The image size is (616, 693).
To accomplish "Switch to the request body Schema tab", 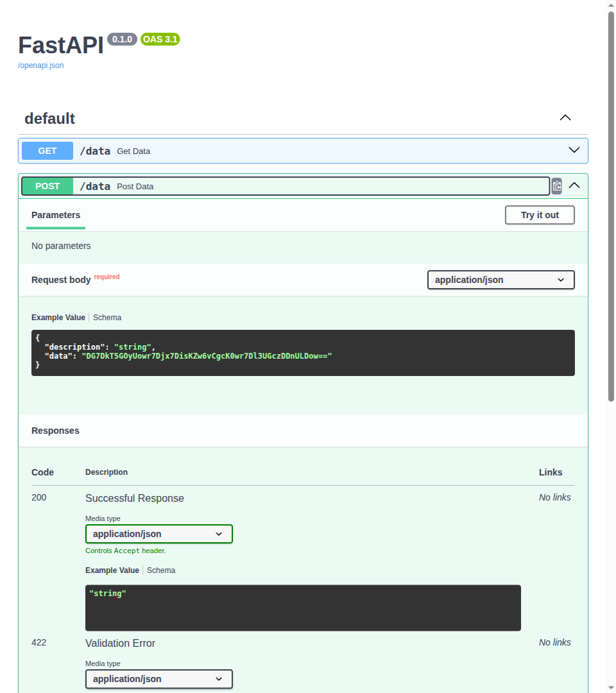I will coord(107,318).
